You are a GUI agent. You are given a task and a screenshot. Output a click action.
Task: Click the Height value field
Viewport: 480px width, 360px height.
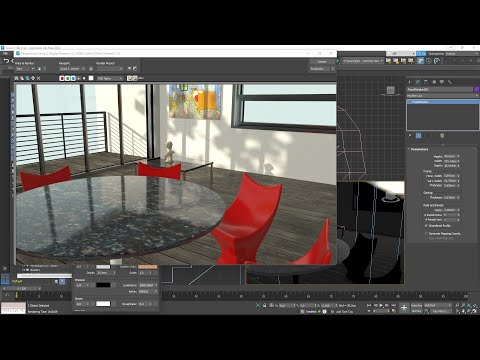450,156
